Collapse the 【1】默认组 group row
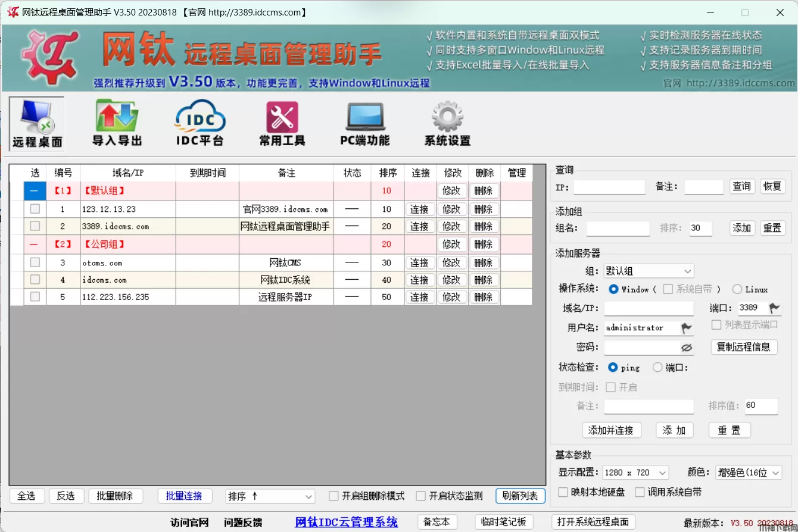 pos(35,191)
